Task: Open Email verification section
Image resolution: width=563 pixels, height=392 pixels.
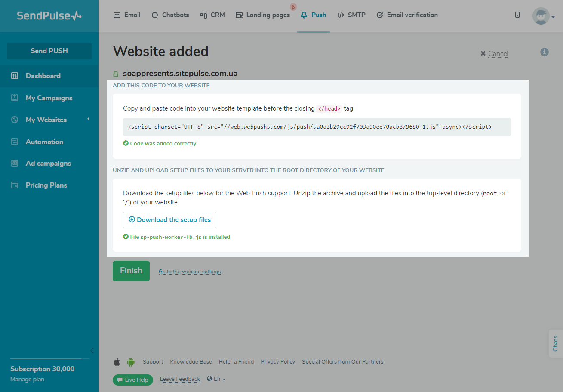Action: pyautogui.click(x=407, y=15)
